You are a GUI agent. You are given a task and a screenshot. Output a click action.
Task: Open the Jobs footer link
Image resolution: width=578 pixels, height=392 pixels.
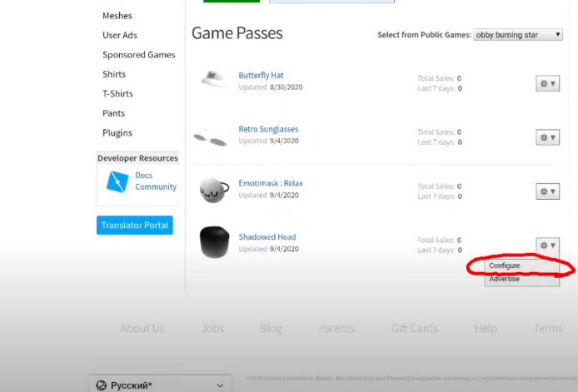click(x=212, y=328)
